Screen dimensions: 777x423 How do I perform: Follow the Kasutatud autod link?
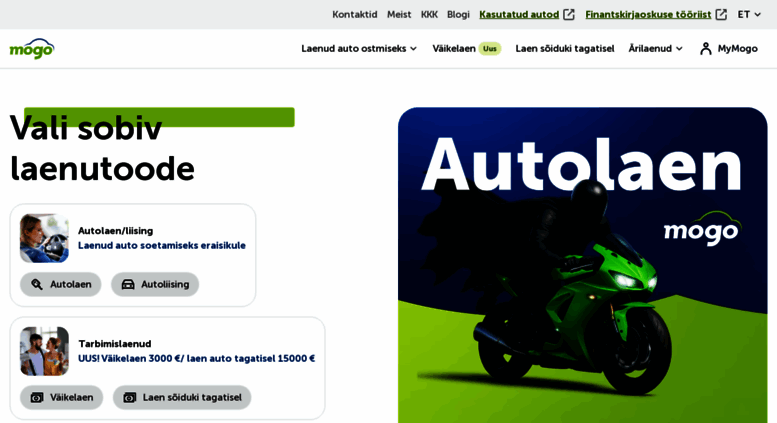point(519,14)
